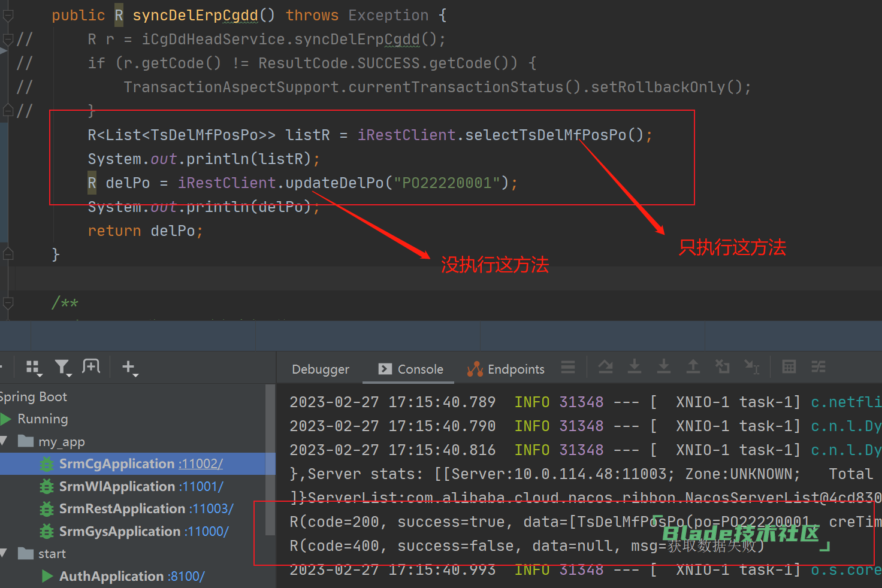Click the SrmCgApplication debug bug icon
882x588 pixels.
click(47, 464)
